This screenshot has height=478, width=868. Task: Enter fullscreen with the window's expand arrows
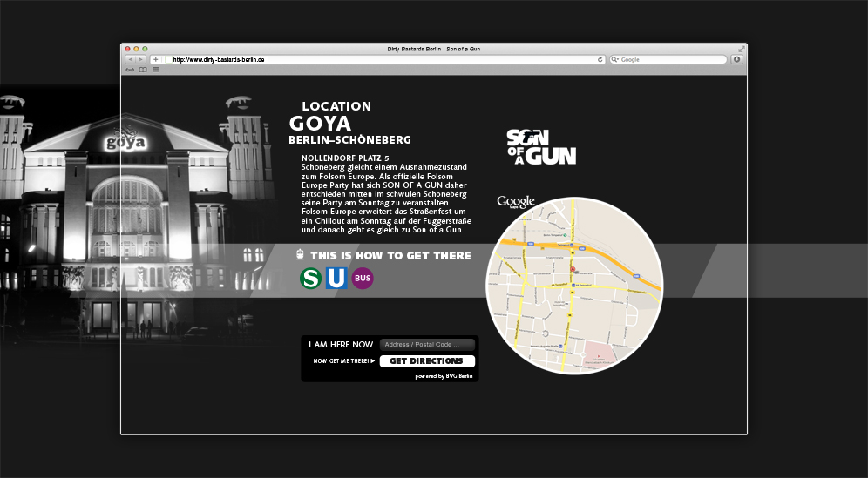click(x=742, y=49)
